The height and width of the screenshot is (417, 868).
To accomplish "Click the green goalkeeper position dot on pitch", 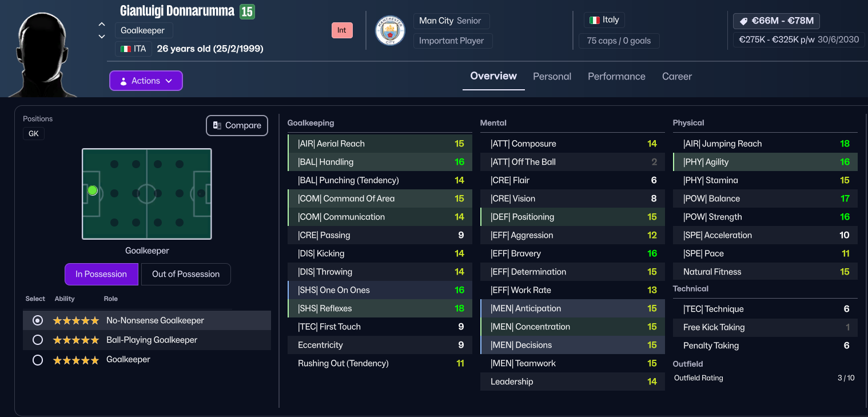I will click(x=93, y=190).
